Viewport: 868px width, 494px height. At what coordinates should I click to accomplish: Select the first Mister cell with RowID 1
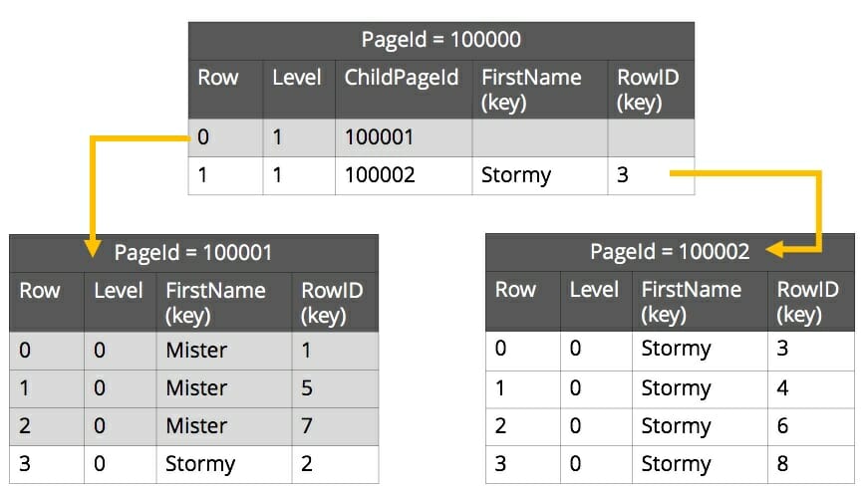(x=197, y=350)
